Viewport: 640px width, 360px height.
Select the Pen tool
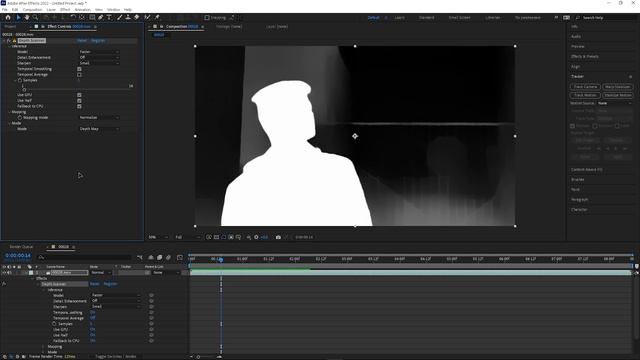[100, 18]
